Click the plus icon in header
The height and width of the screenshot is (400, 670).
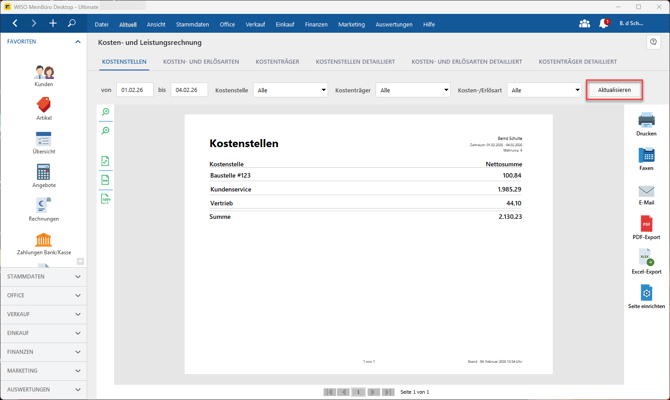[x=53, y=24]
